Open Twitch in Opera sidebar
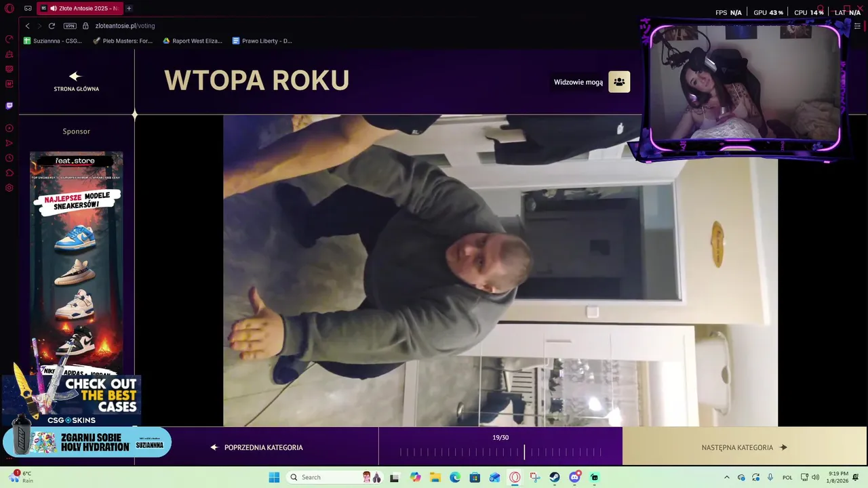868x488 pixels. pyautogui.click(x=9, y=106)
